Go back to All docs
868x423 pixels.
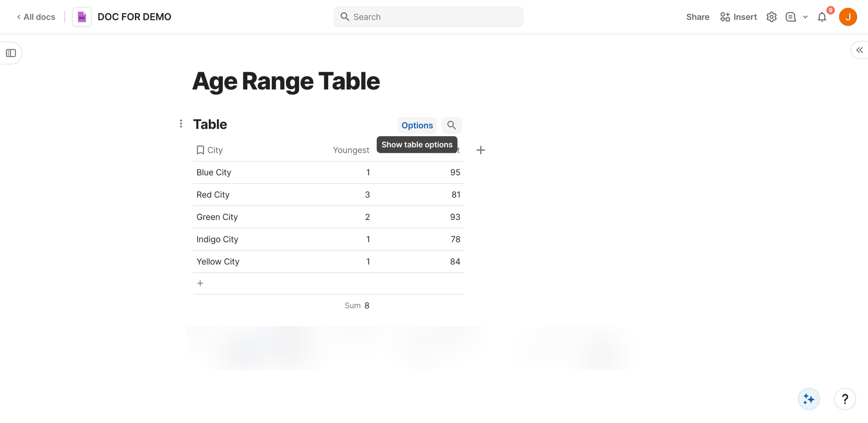click(36, 17)
